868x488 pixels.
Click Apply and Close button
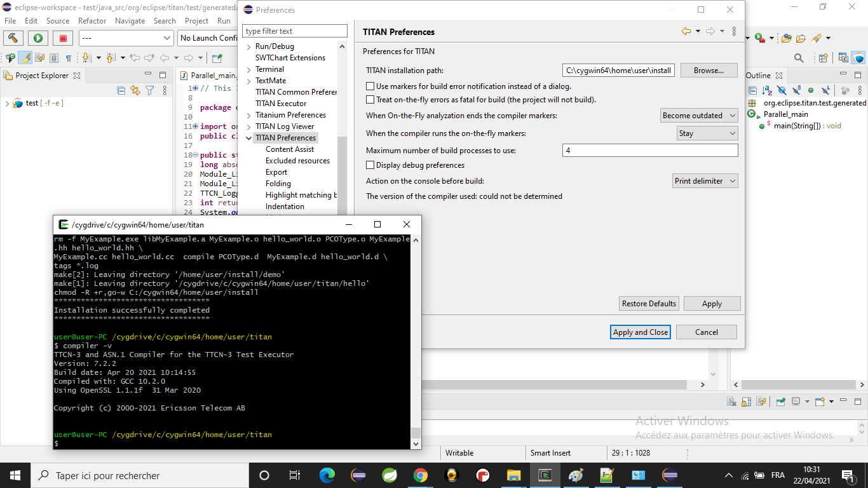(x=641, y=332)
